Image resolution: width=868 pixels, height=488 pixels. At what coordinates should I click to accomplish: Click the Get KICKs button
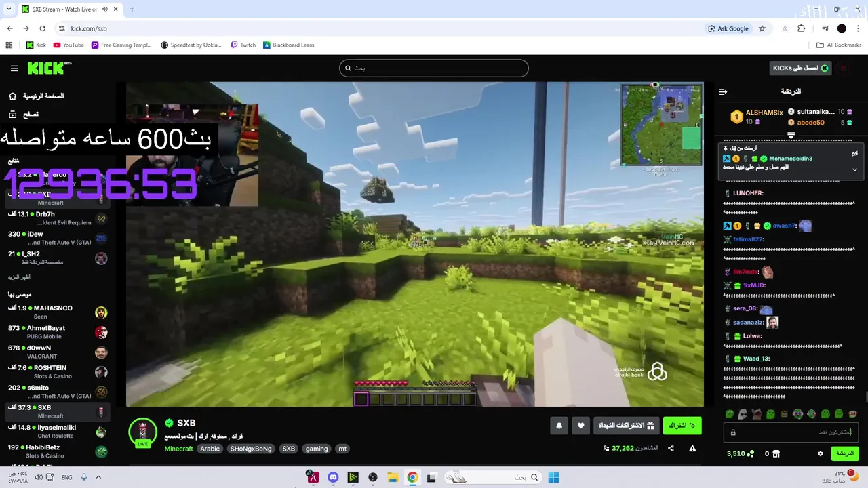(x=800, y=68)
